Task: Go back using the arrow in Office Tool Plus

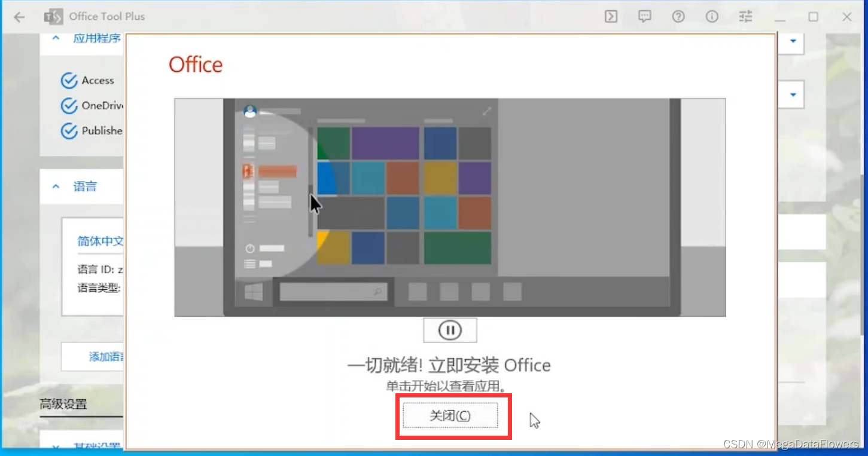Action: (19, 17)
